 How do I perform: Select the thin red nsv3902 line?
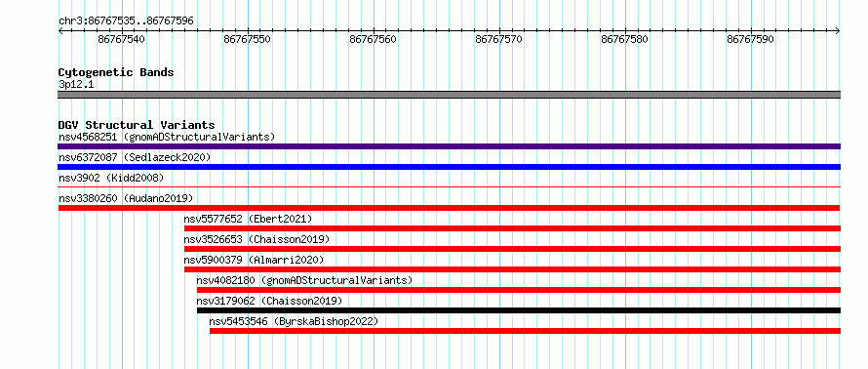449,187
